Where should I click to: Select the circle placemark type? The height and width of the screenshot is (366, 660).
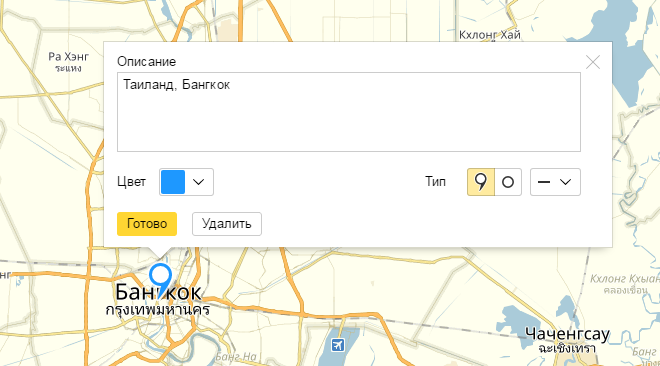tap(508, 182)
